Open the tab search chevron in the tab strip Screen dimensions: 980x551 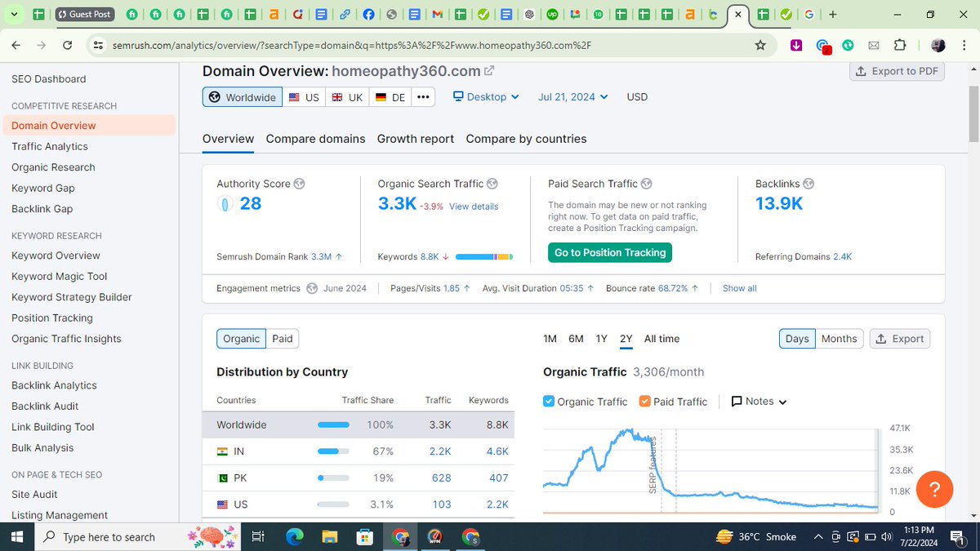[x=14, y=15]
